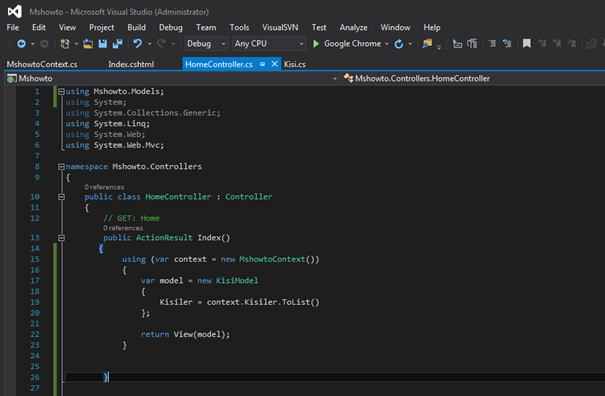Open the VisualSVN menu
605x396 pixels.
click(280, 27)
